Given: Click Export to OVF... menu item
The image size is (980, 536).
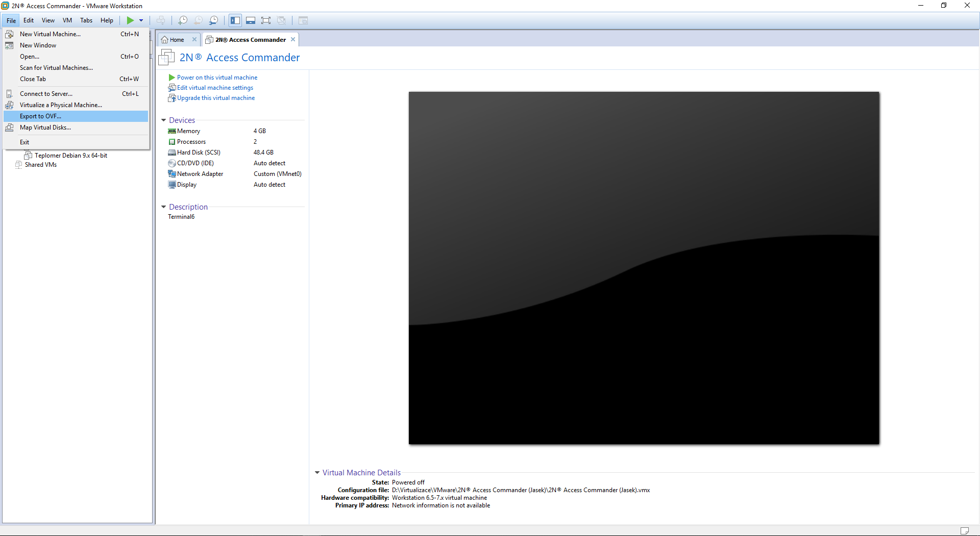Looking at the screenshot, I should coord(76,116).
